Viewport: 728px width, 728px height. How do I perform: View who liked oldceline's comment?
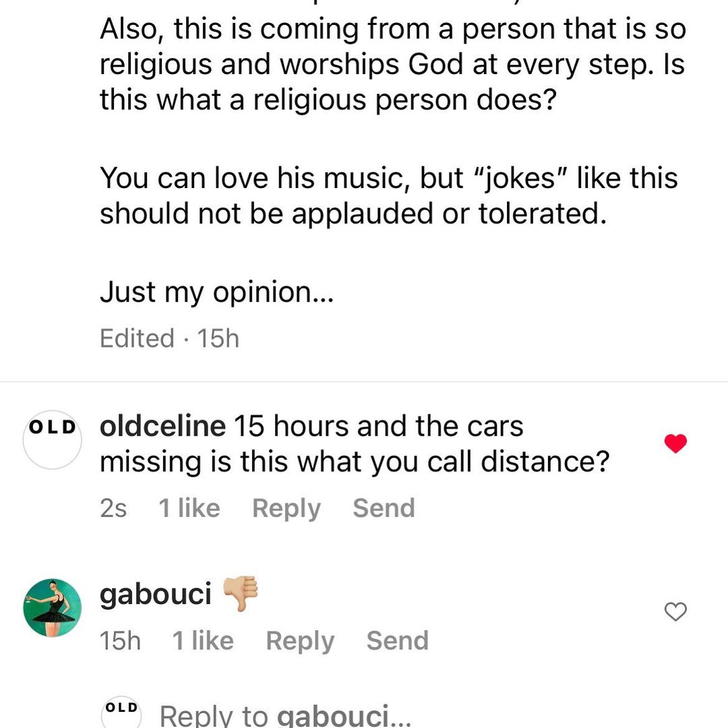(189, 508)
